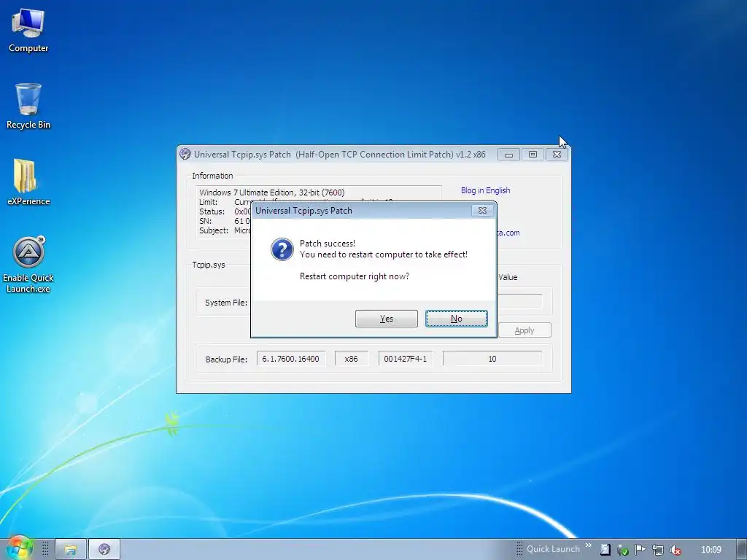Click the patch window title bar icon

point(185,155)
